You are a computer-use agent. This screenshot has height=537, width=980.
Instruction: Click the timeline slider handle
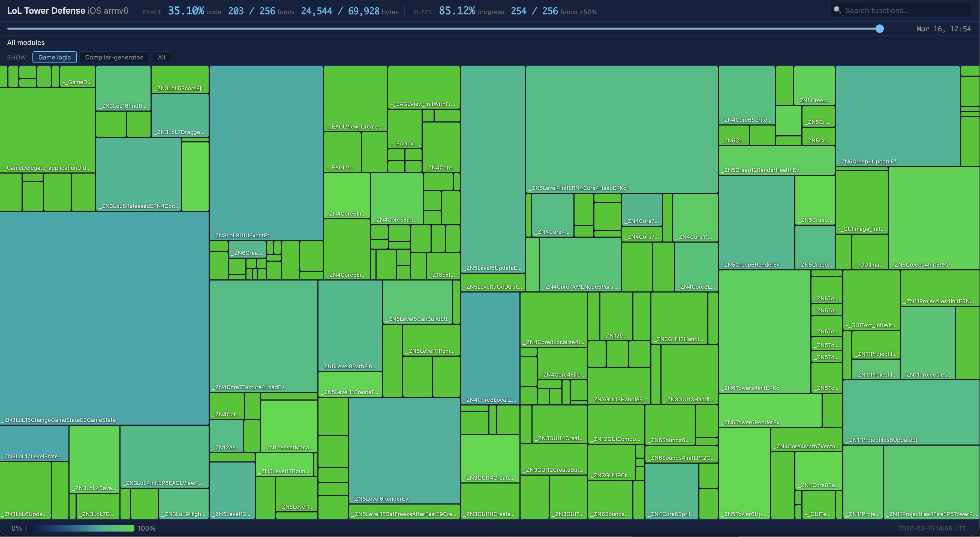[879, 29]
